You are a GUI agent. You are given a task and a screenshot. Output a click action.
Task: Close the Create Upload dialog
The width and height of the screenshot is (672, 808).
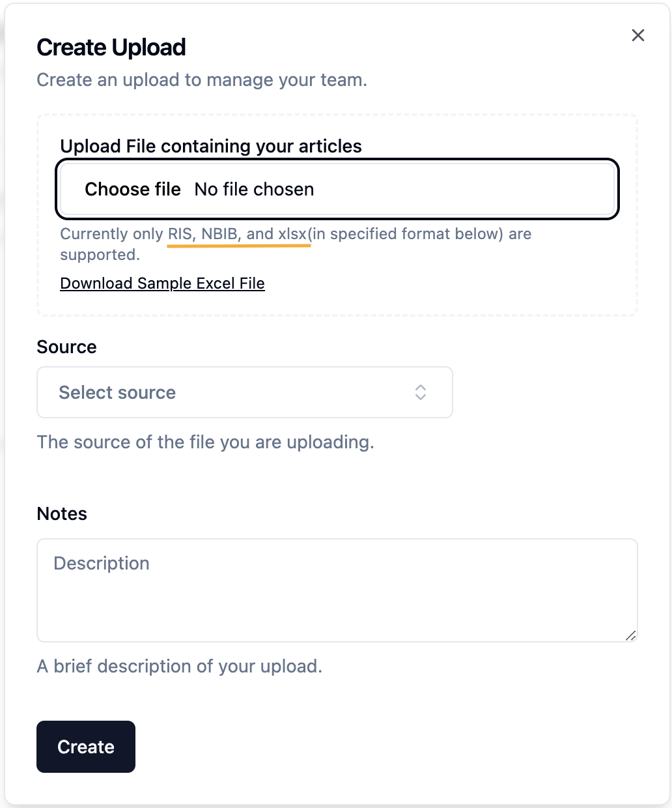638,35
